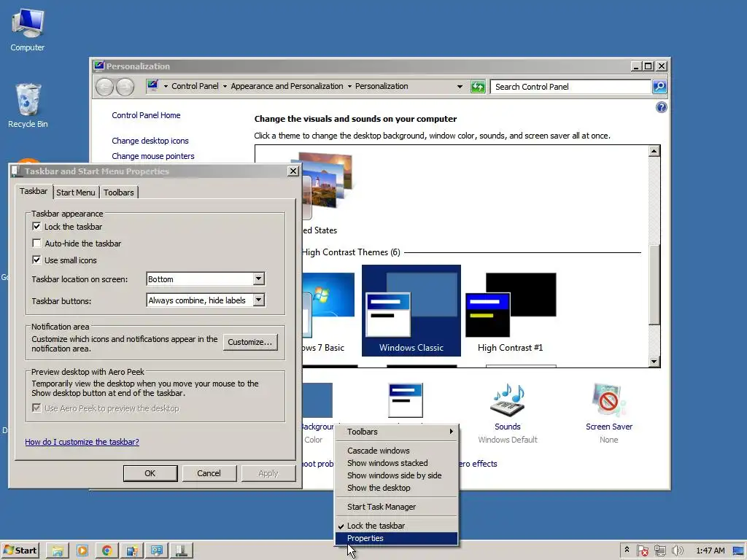
Task: Open the volume speaker tray icon
Action: pos(678,551)
